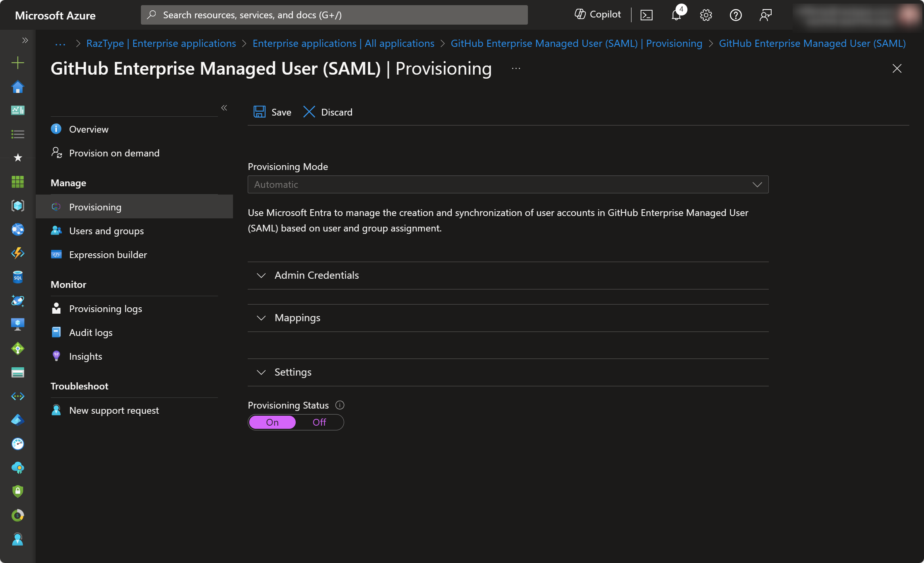Expand the Admin Credentials section
Viewport: 924px width, 563px height.
point(316,275)
